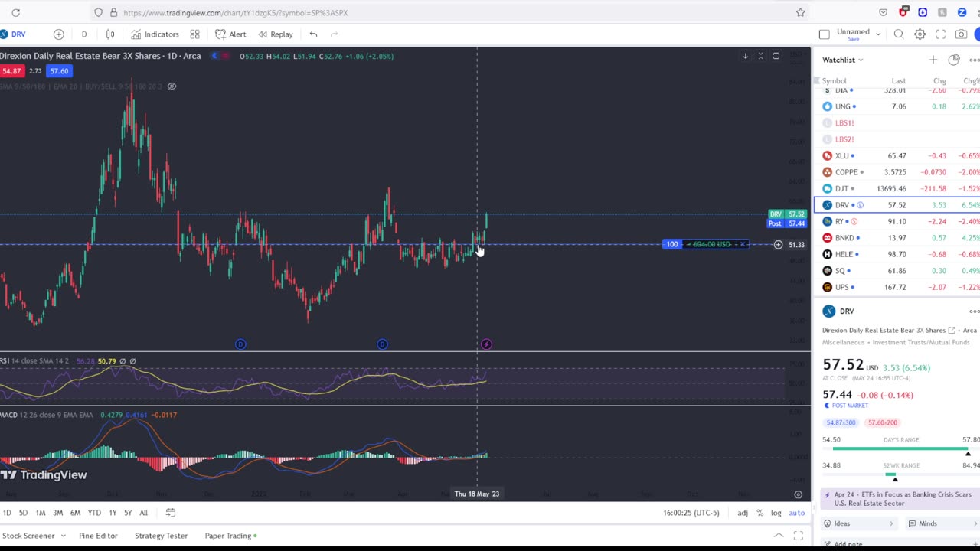Select BNKD row in the watchlist
This screenshot has width=980, height=551.
click(x=897, y=238)
